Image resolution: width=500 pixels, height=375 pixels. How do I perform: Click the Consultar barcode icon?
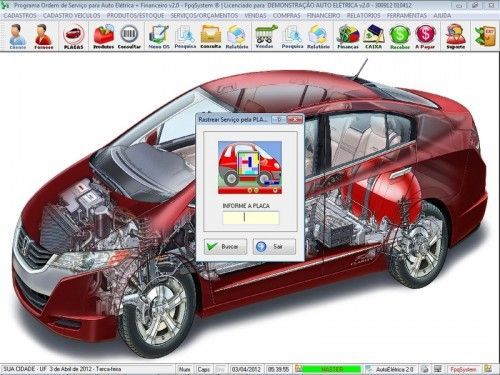[x=129, y=37]
